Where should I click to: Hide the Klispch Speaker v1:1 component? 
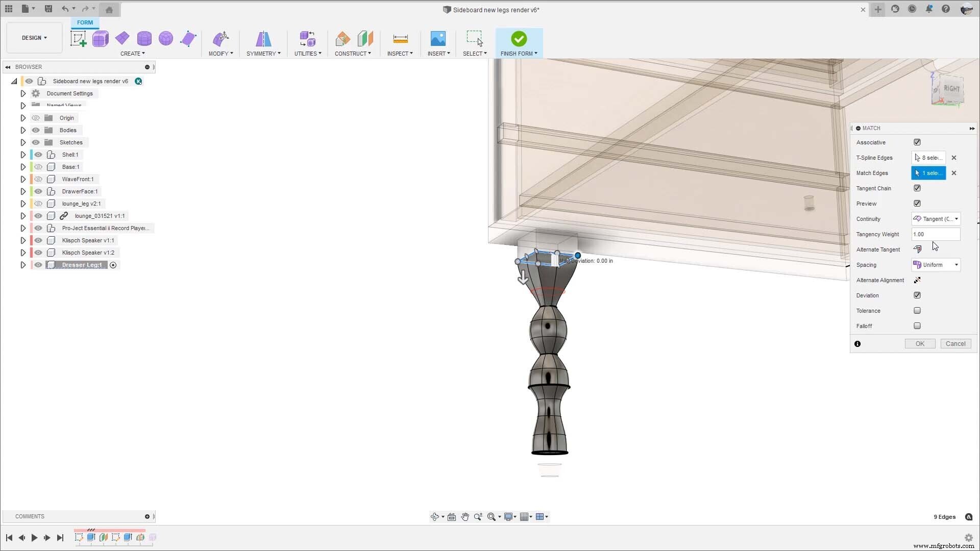pyautogui.click(x=38, y=240)
